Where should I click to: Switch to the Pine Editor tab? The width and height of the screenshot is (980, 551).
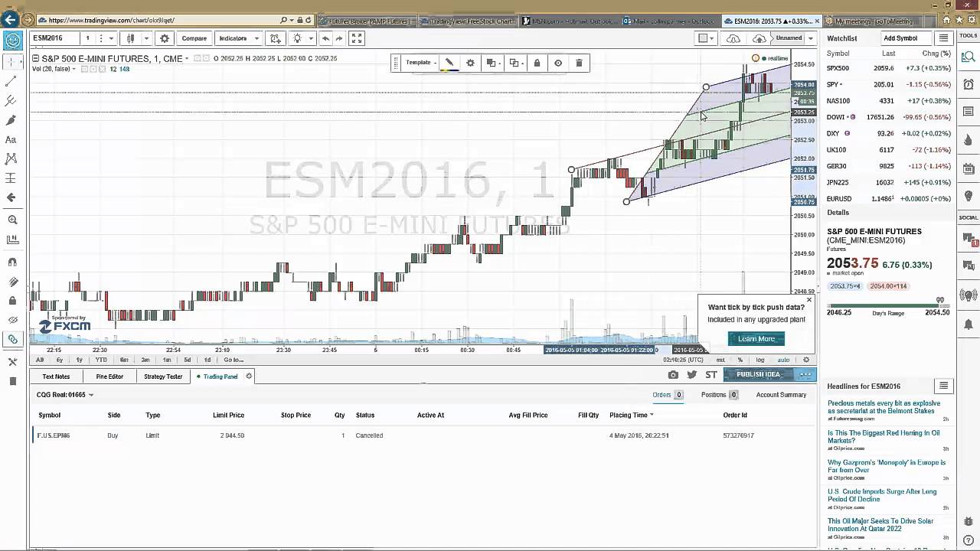109,377
